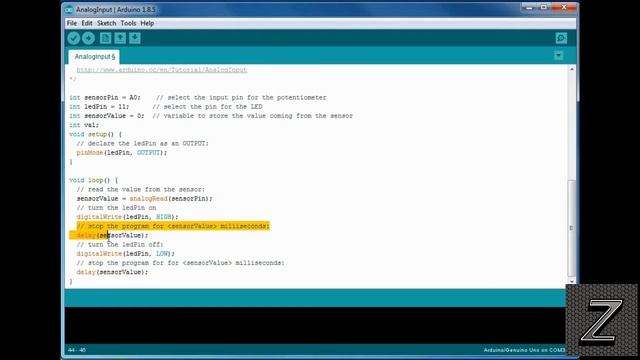The image size is (640, 360).
Task: Minimize the Arduino window
Action: 529,7
